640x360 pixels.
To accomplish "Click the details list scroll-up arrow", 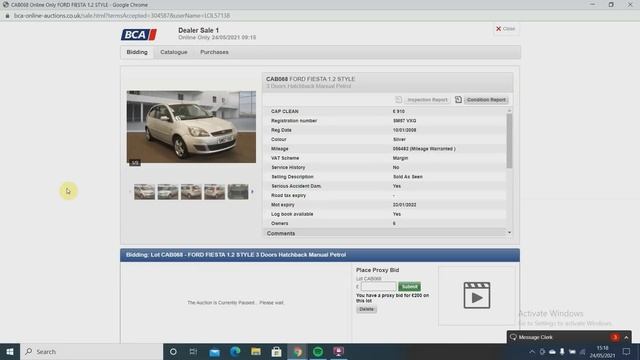I will pyautogui.click(x=509, y=111).
